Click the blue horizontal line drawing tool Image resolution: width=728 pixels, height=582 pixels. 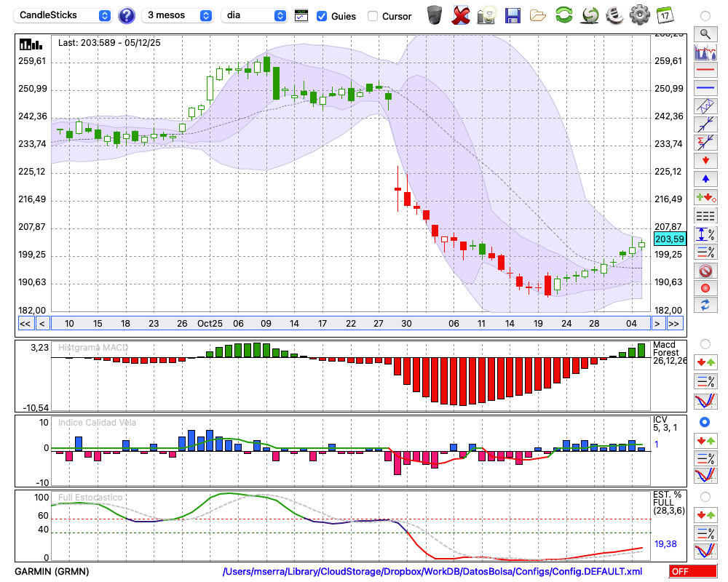click(705, 88)
